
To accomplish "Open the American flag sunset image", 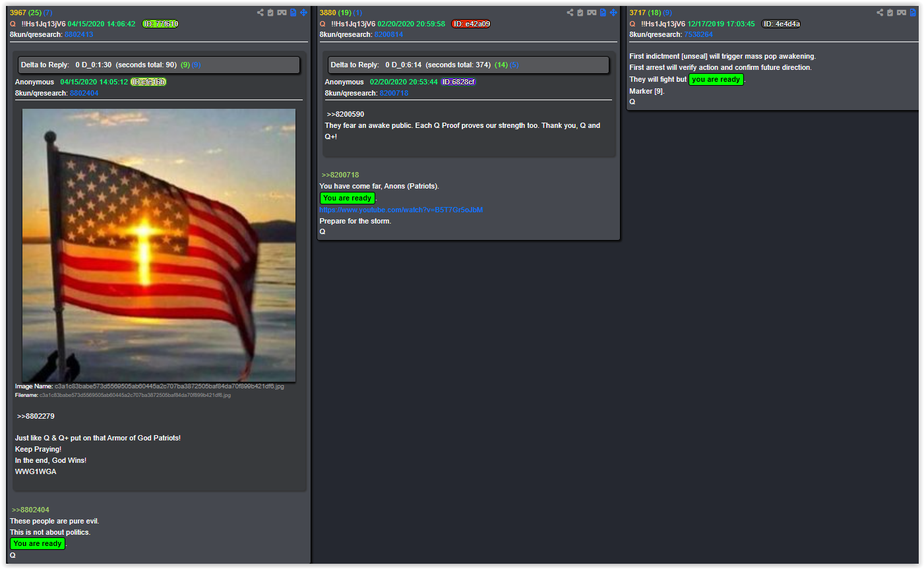I will (159, 245).
